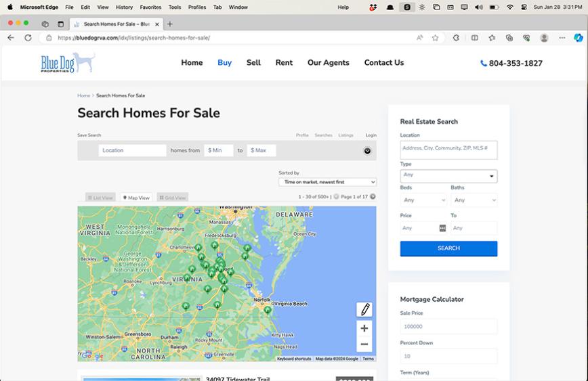This screenshot has width=588, height=381.
Task: Zoom out on the map with minus
Action: [x=364, y=344]
